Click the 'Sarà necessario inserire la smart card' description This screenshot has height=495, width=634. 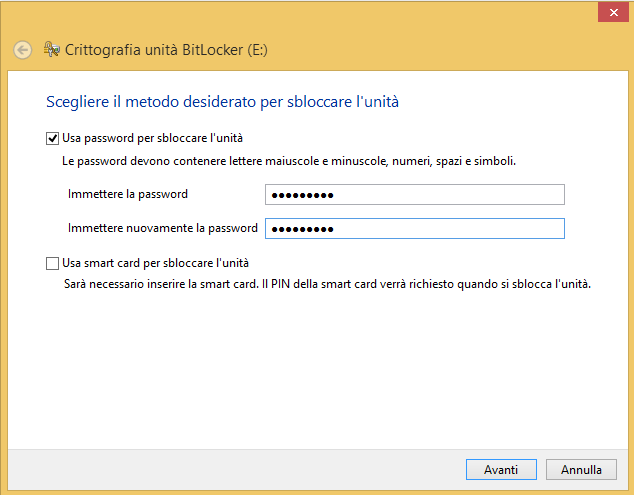tap(327, 284)
